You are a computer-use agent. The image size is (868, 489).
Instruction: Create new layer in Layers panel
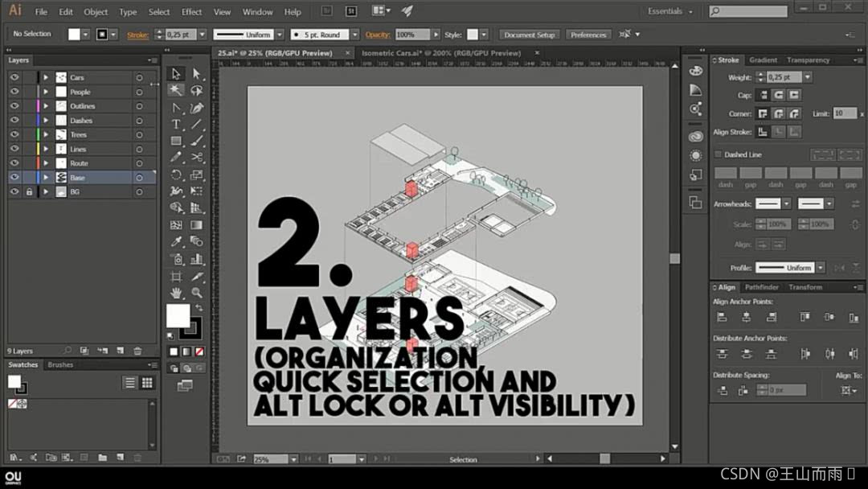120,351
